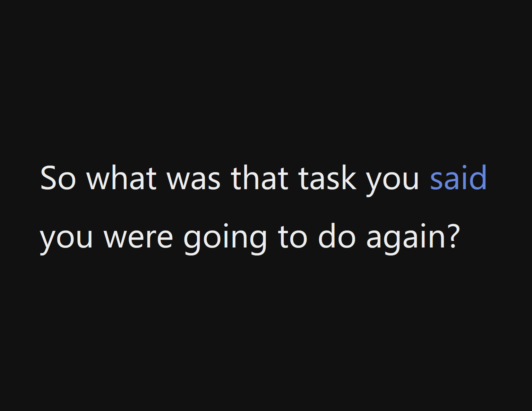Click the question mark ending the sentence
532x411 pixels.
click(453, 236)
